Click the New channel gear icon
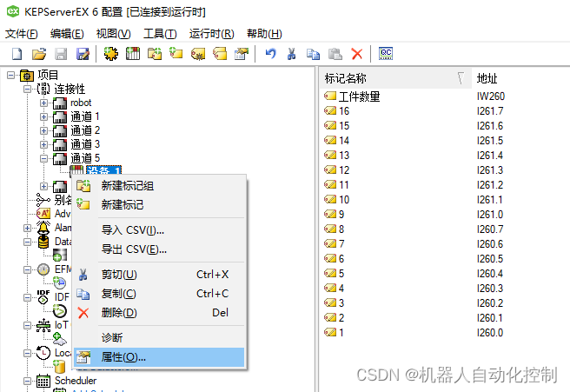This screenshot has height=392, width=570. point(111,54)
